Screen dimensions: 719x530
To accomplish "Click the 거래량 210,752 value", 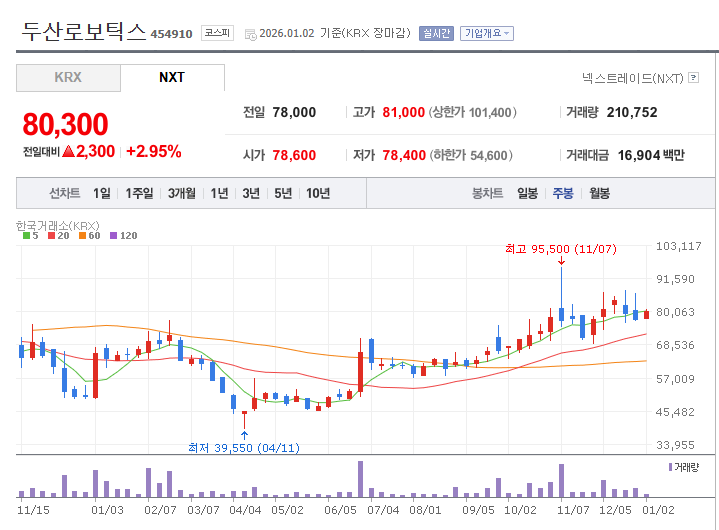I will [x=632, y=112].
